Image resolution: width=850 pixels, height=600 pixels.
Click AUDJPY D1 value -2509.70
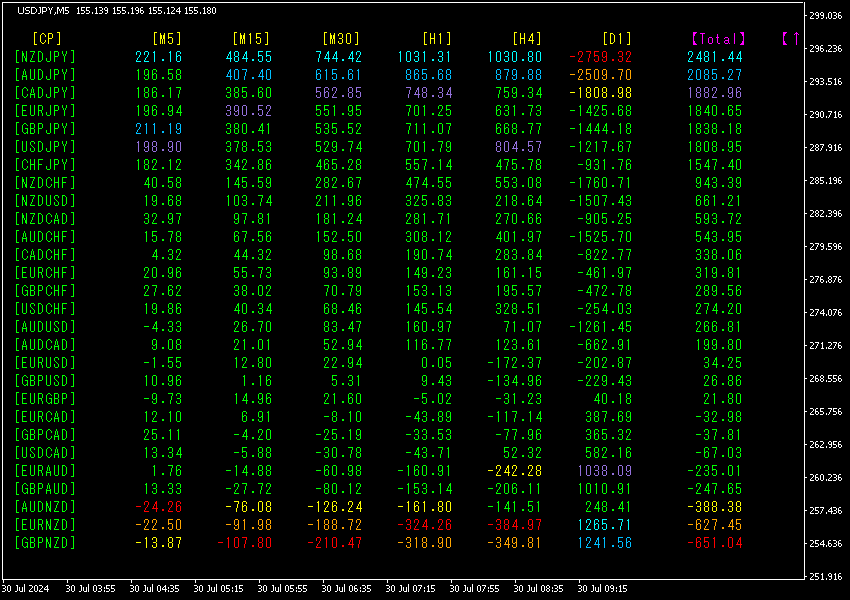coord(601,75)
